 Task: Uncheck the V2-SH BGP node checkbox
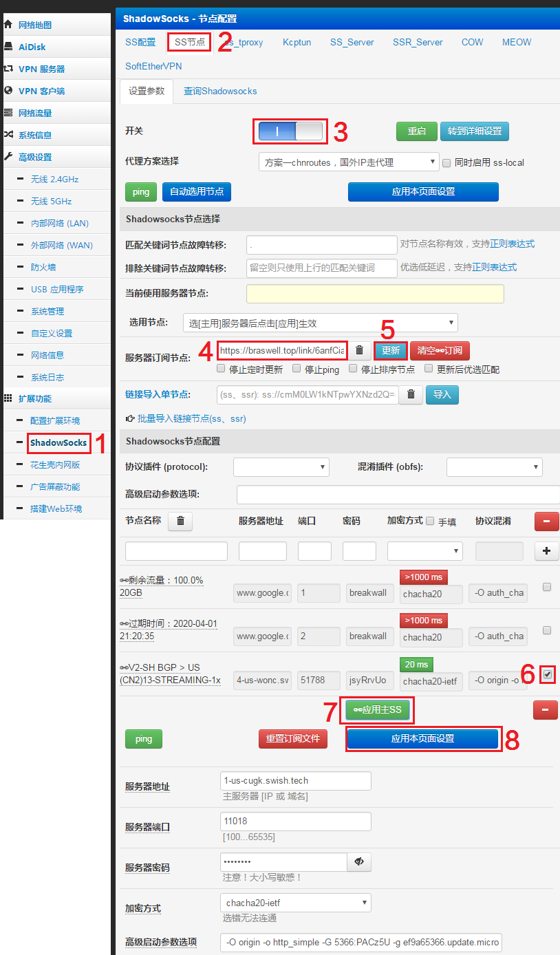(547, 674)
